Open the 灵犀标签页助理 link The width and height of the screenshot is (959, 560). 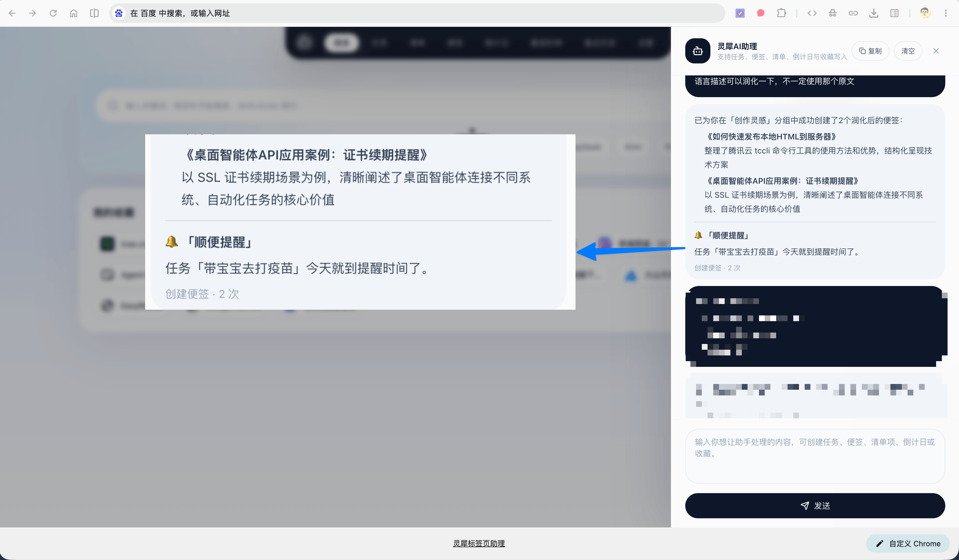coord(479,543)
